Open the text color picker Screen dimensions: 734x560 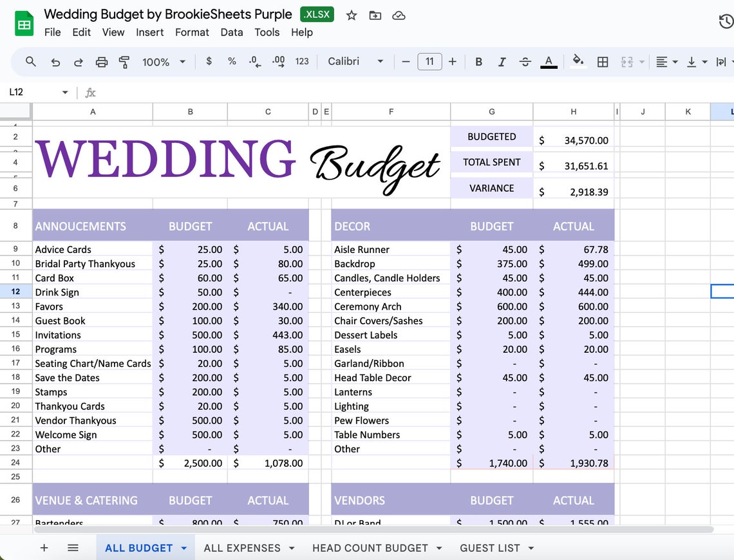click(548, 61)
